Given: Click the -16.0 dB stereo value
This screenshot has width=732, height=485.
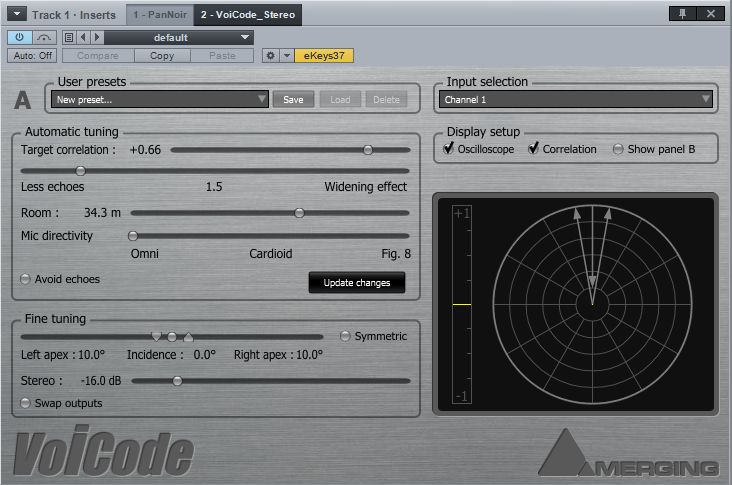Looking at the screenshot, I should coord(101,381).
